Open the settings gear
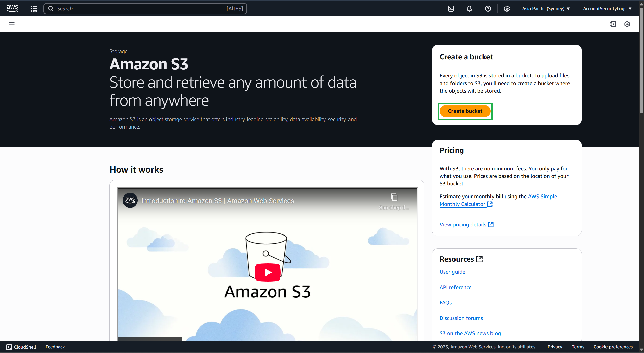The height and width of the screenshot is (353, 644). tap(506, 8)
